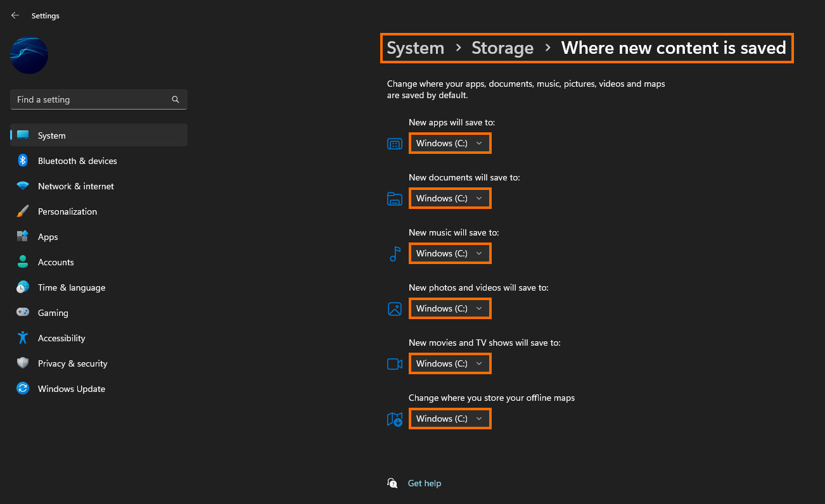The width and height of the screenshot is (825, 504).
Task: Open the New documents save location dropdown
Action: pyautogui.click(x=450, y=198)
